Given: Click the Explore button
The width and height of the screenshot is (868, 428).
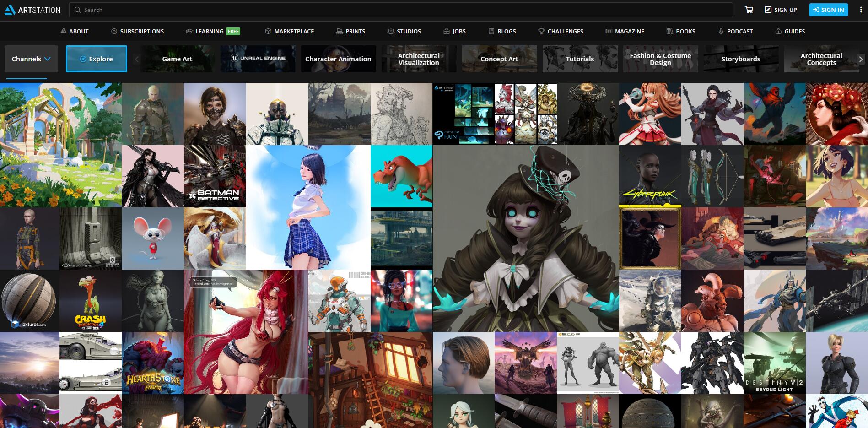Looking at the screenshot, I should pyautogui.click(x=97, y=59).
